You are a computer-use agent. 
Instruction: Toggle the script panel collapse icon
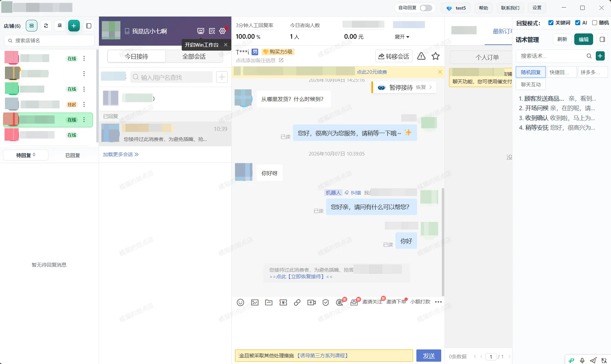pos(602,39)
